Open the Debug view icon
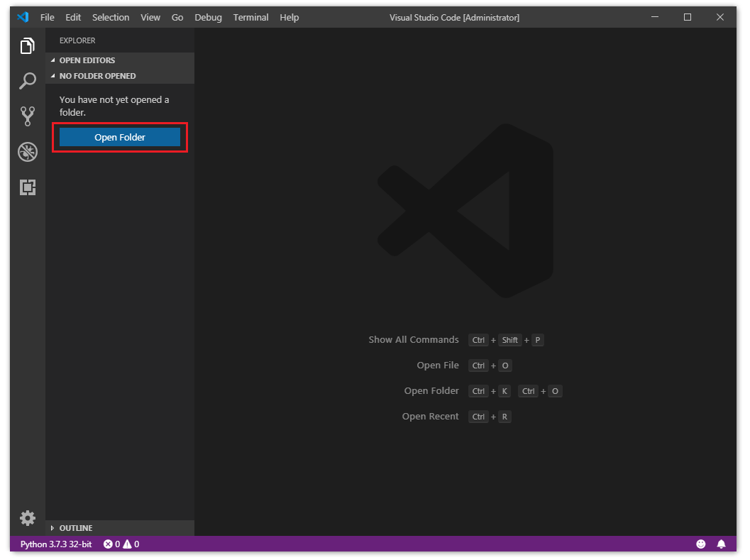Image resolution: width=750 pixels, height=560 pixels. (x=27, y=152)
